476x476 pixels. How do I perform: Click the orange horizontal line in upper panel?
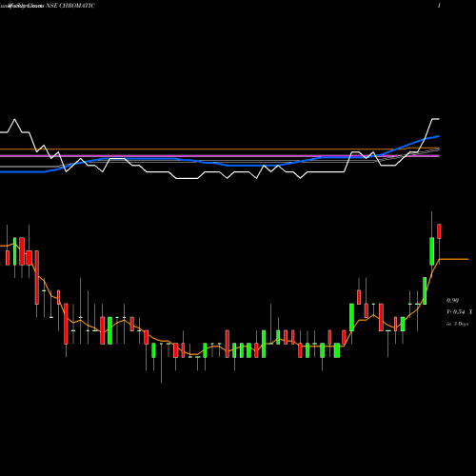pyautogui.click(x=220, y=149)
